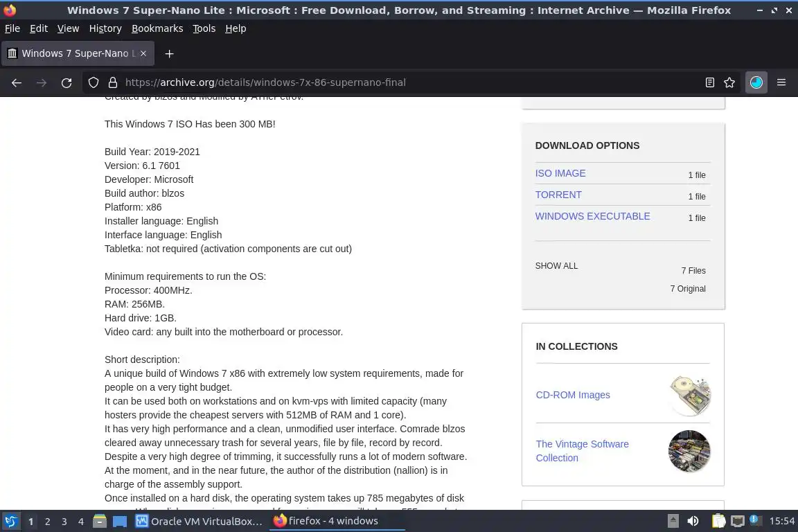This screenshot has height=532, width=798.
Task: Click the '7 Files' count text
Action: 693,270
